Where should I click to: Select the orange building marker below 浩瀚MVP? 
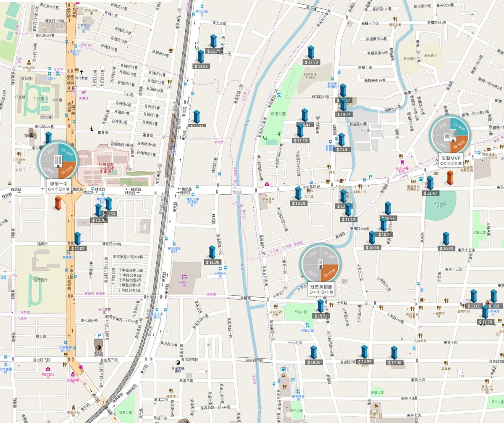tap(450, 178)
